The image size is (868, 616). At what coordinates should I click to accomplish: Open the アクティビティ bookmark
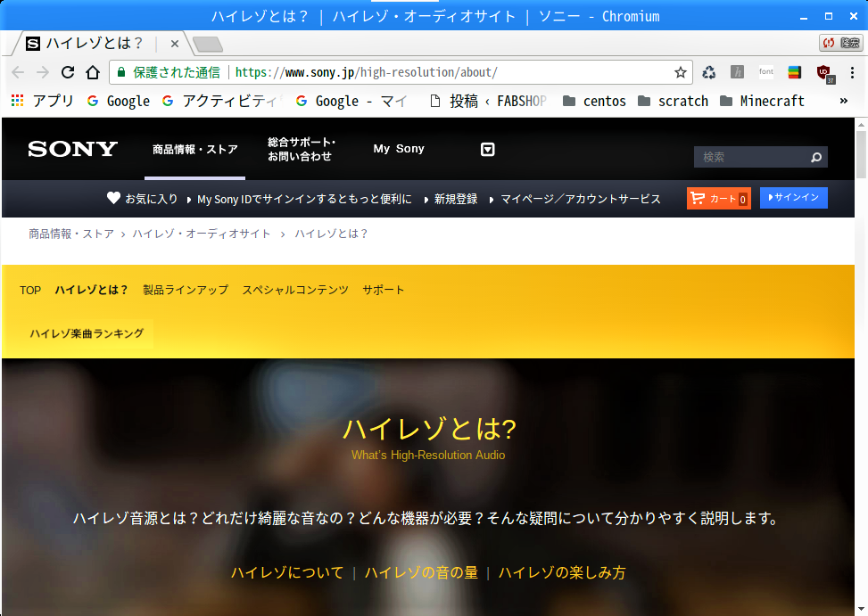click(x=222, y=101)
